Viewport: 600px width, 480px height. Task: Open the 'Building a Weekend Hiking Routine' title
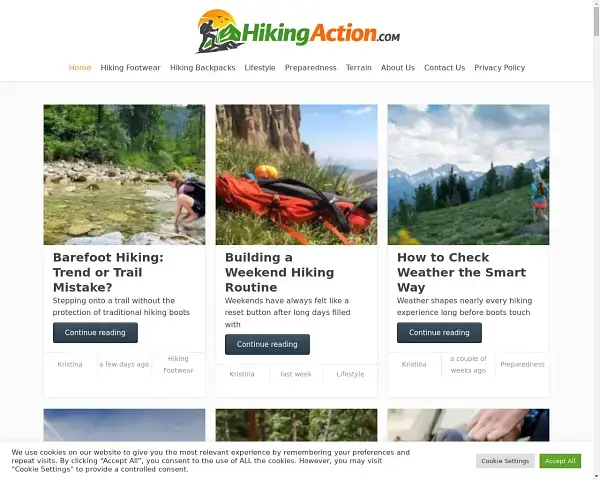coord(279,272)
